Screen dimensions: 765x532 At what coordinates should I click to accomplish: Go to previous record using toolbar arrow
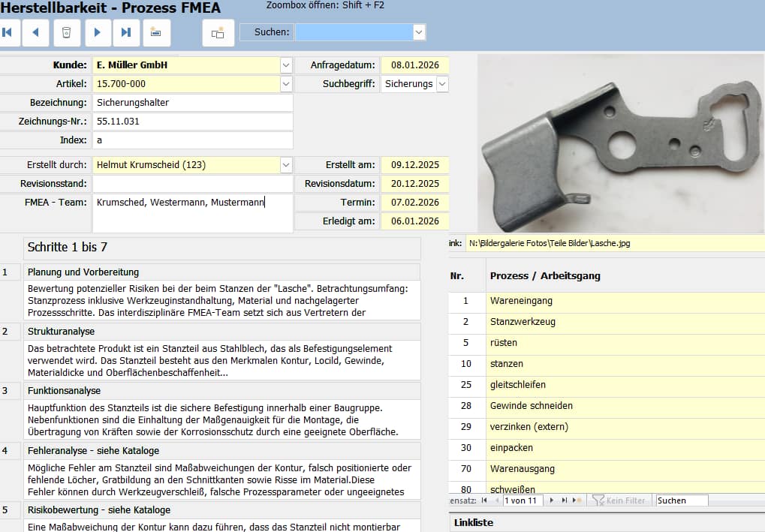(35, 32)
